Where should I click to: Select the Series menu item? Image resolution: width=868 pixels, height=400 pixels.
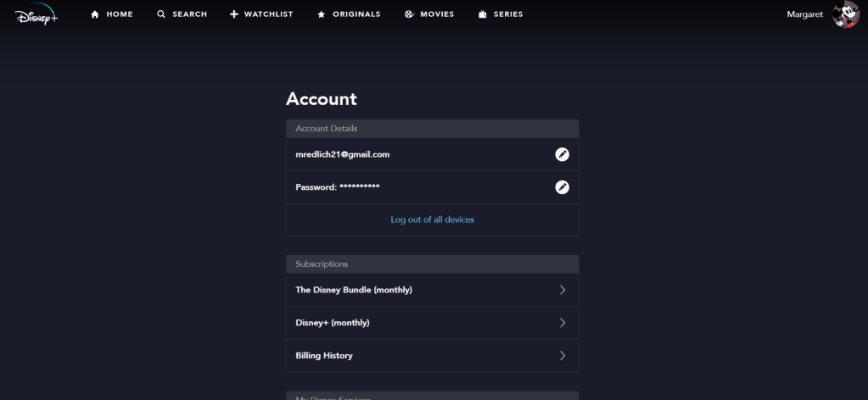click(507, 14)
